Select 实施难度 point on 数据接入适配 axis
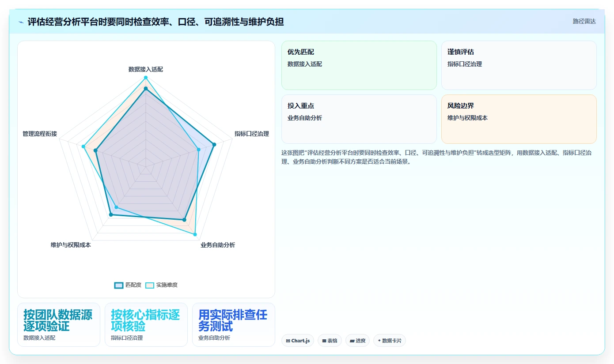The height and width of the screenshot is (364, 614). [x=145, y=78]
